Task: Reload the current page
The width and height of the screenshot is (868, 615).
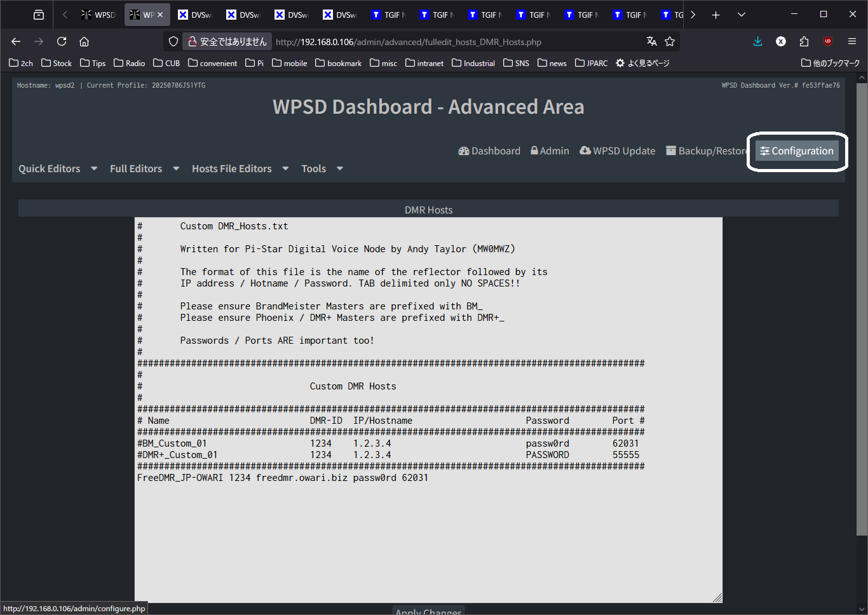Action: click(x=62, y=41)
